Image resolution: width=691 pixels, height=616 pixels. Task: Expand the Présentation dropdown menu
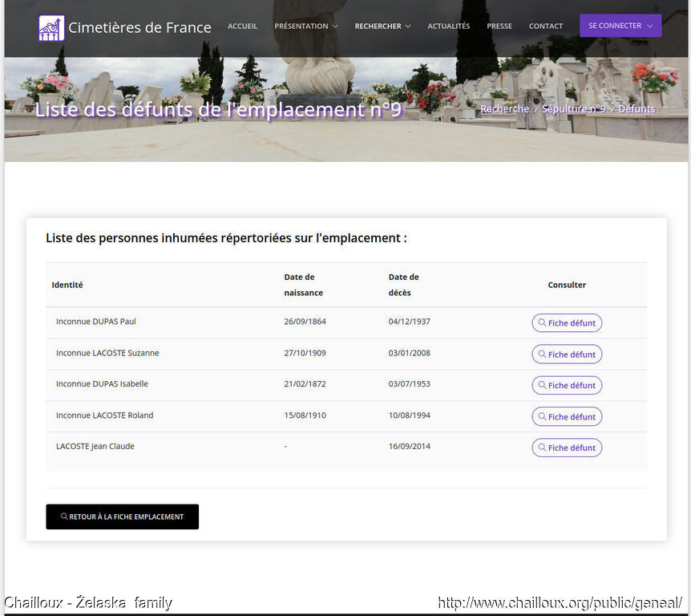point(305,26)
